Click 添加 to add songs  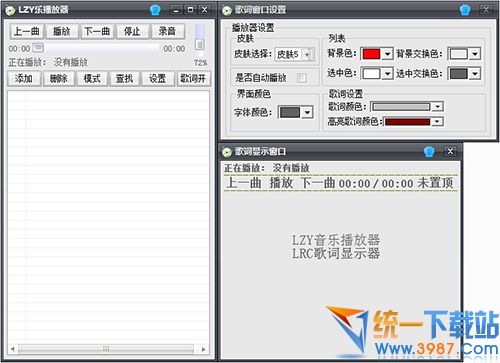pyautogui.click(x=24, y=79)
